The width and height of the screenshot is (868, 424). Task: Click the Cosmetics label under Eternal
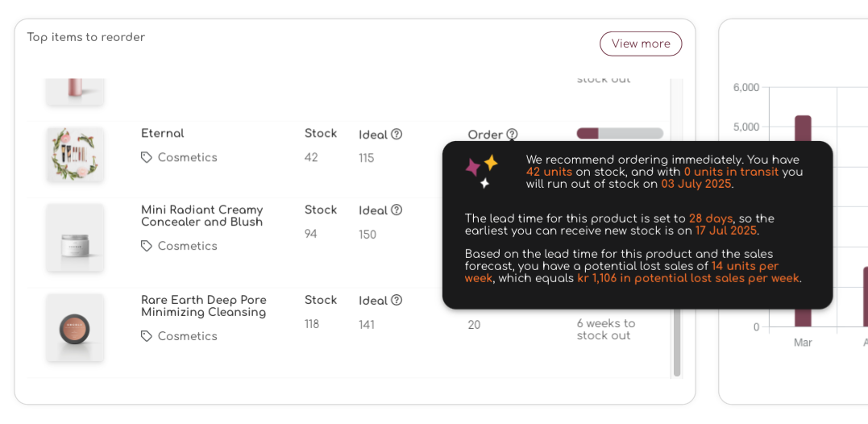(x=188, y=158)
